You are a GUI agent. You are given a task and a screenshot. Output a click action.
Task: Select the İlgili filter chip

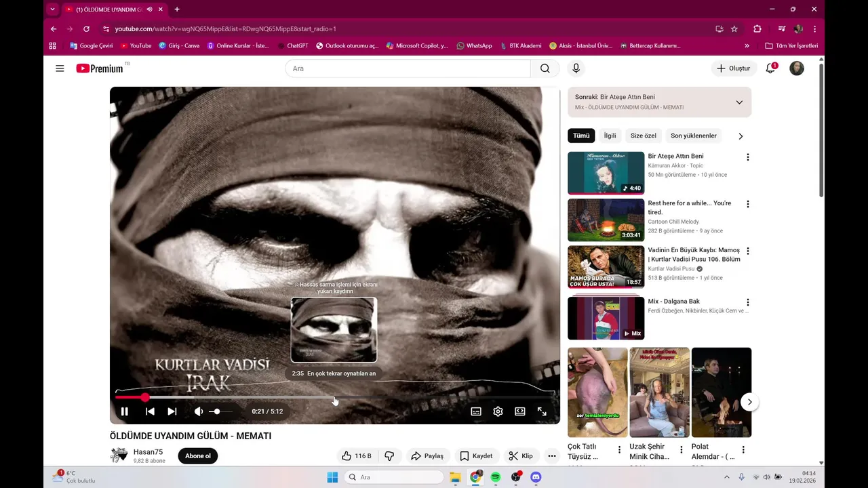click(x=610, y=136)
